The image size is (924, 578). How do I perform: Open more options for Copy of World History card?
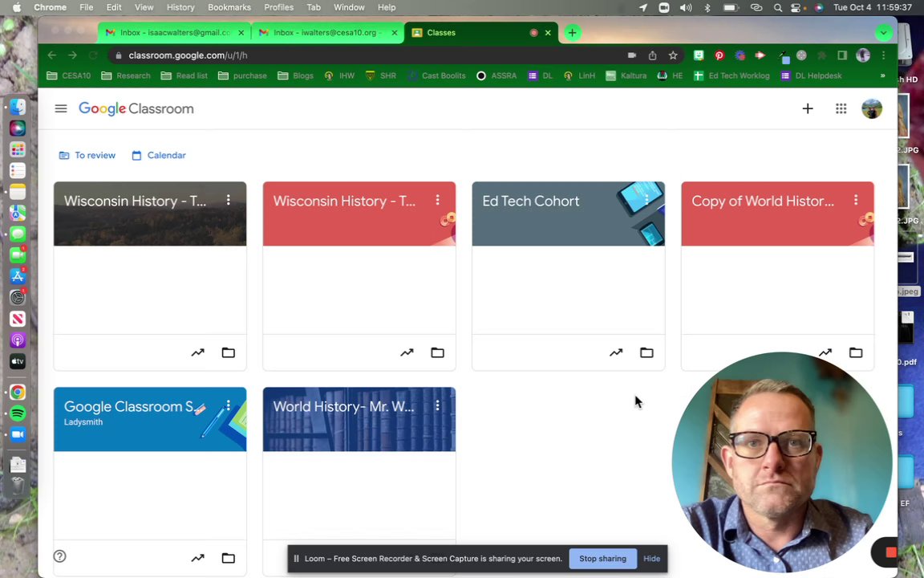856,200
